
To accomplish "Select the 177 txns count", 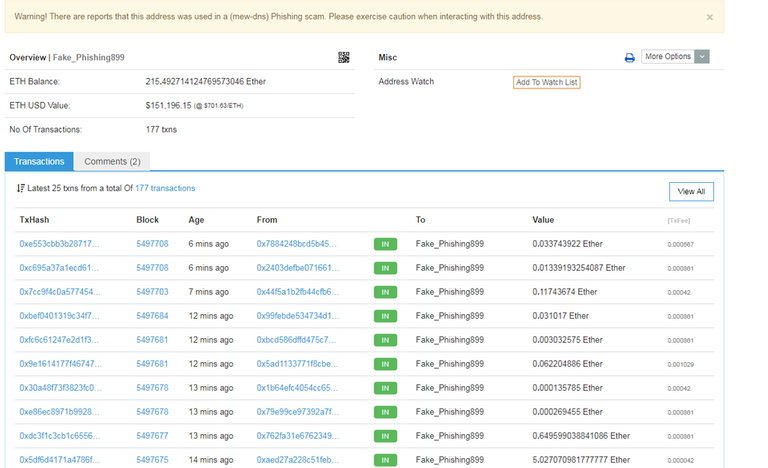I will (x=161, y=129).
